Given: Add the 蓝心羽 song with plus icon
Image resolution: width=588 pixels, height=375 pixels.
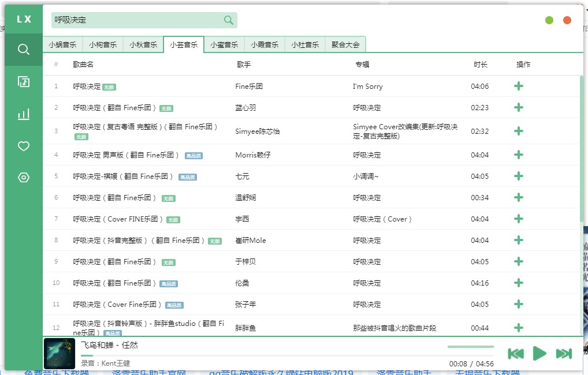Looking at the screenshot, I should [x=518, y=108].
